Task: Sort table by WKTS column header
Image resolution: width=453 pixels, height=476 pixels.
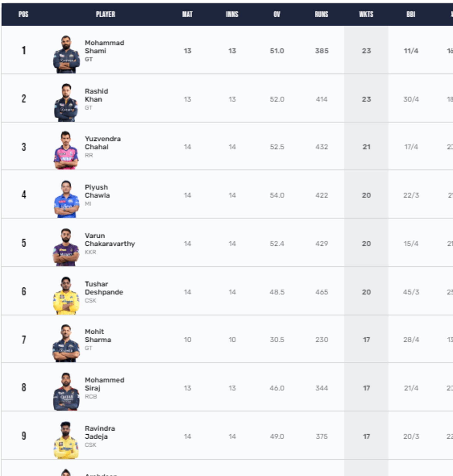Action: pyautogui.click(x=366, y=14)
